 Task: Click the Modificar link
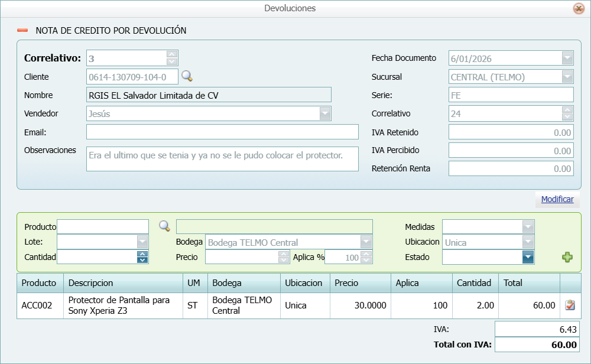coord(557,200)
